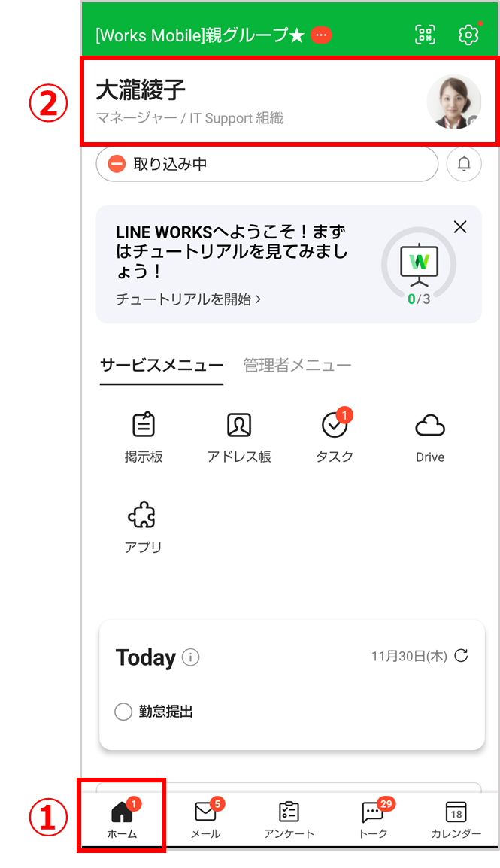Open the Drive cloud icon
500x868 pixels.
coord(430,437)
